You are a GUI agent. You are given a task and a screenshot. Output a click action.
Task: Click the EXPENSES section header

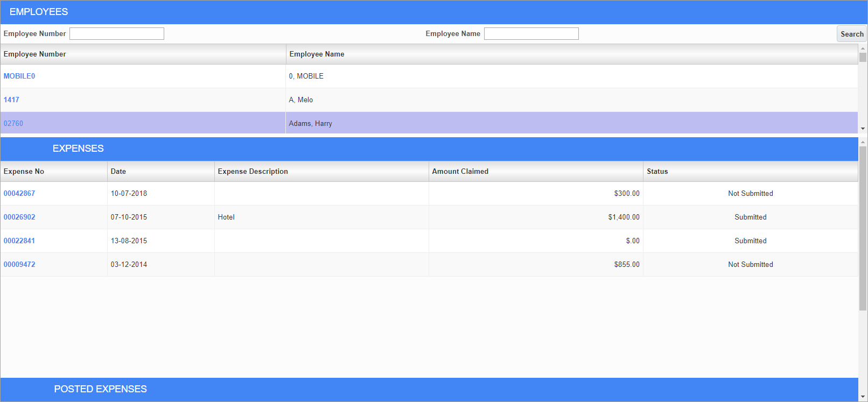point(429,149)
